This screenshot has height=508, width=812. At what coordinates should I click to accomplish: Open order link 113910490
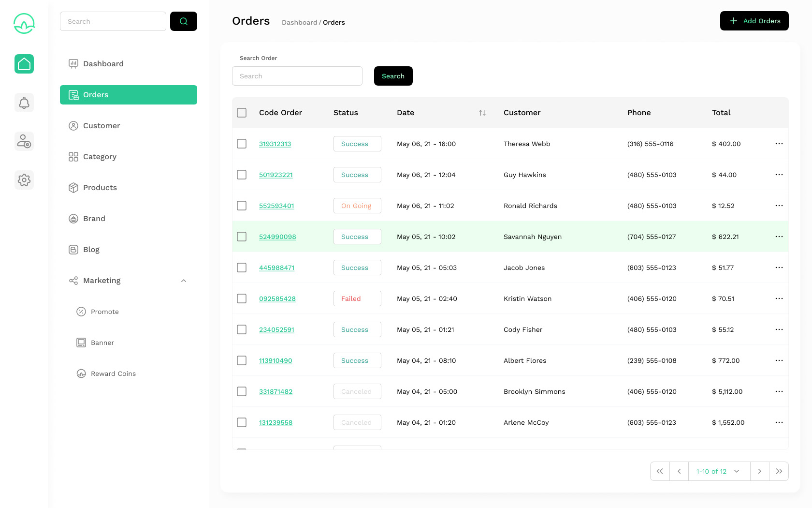pos(275,360)
